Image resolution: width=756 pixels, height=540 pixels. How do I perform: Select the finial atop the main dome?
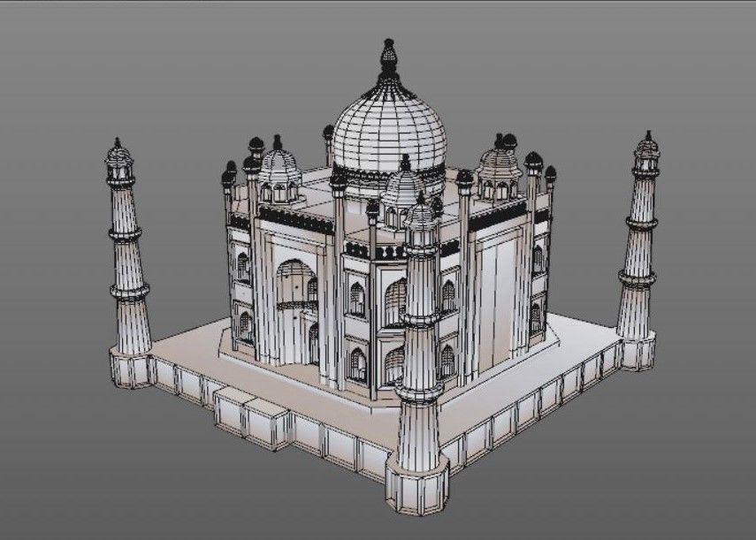coord(388,58)
